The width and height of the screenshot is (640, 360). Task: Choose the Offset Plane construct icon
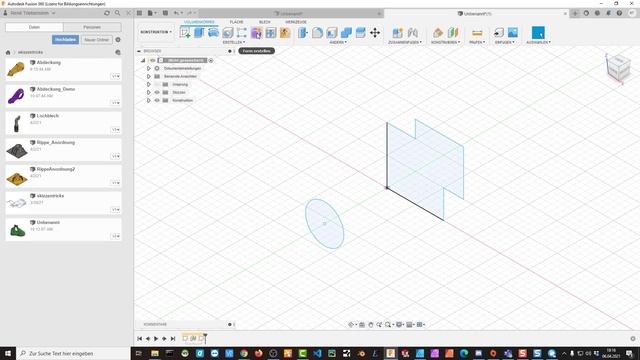click(x=438, y=33)
